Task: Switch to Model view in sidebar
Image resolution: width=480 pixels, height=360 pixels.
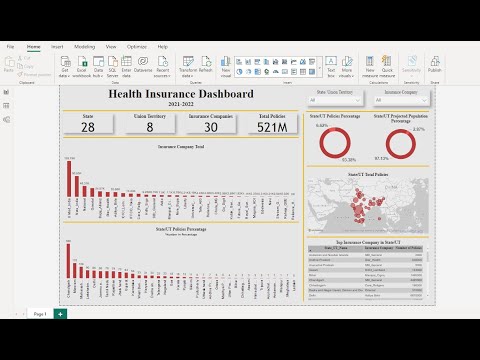Action: coord(6,119)
